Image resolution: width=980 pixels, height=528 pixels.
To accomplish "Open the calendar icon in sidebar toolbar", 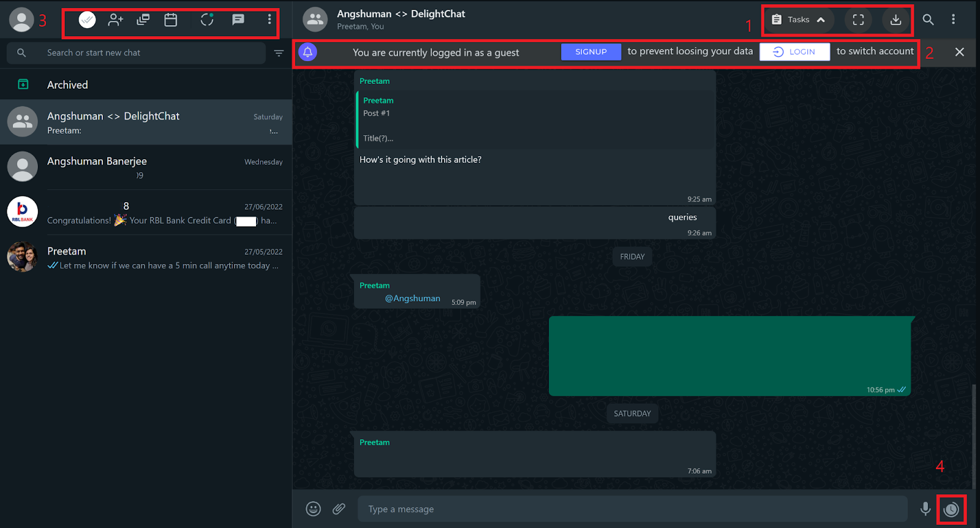I will coord(171,20).
